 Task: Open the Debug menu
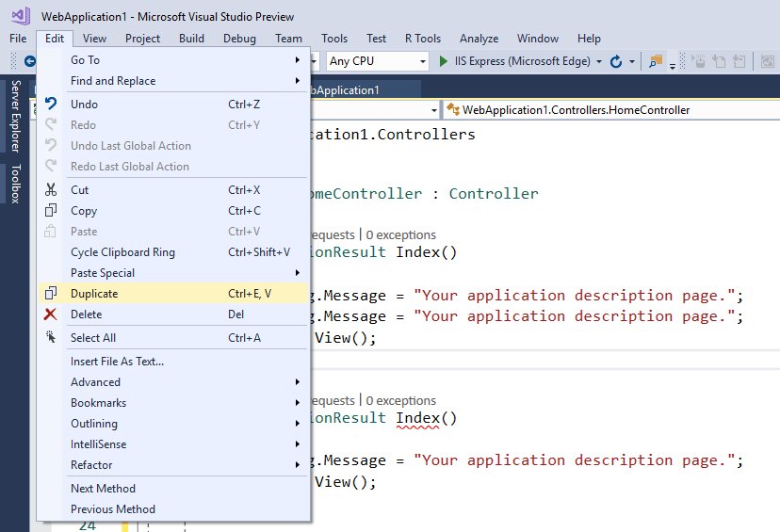click(239, 39)
